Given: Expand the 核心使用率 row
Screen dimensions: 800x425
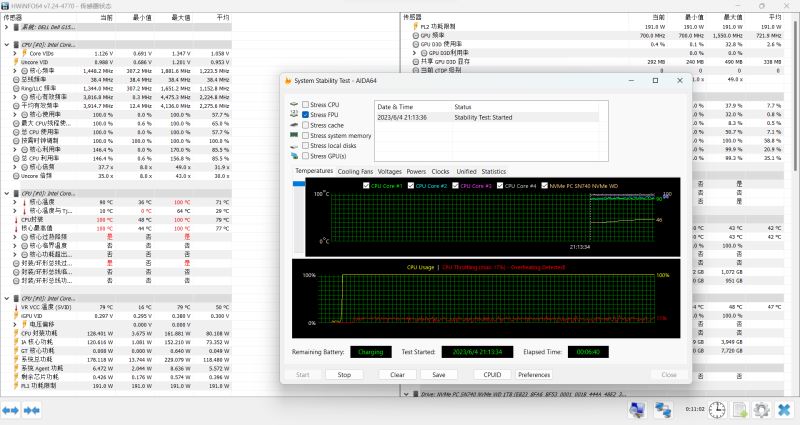Looking at the screenshot, I should pos(15,114).
